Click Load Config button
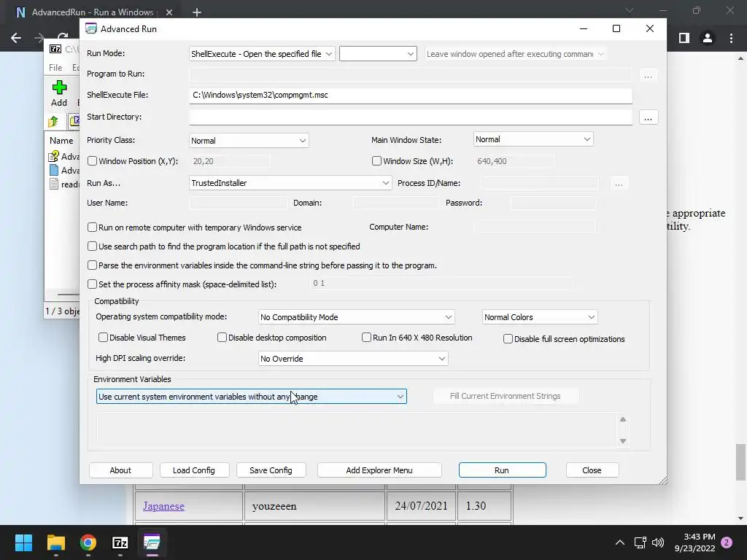747x560 pixels. 194,470
